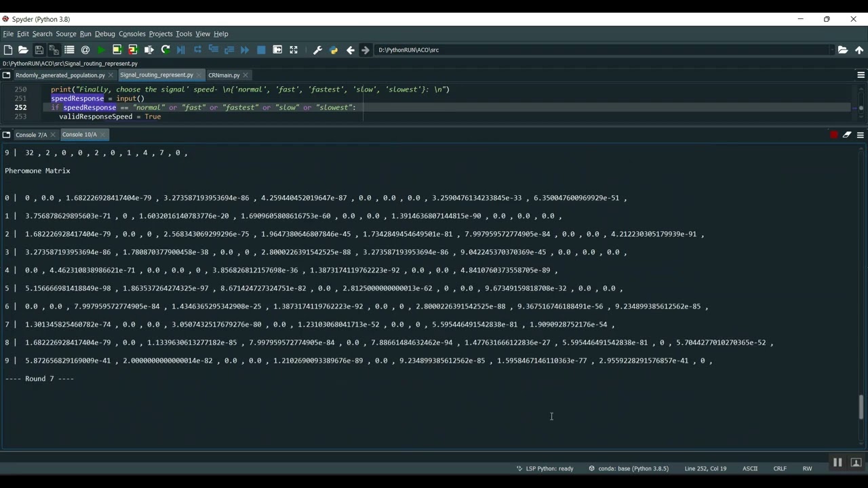Open the PYTHONPATH manager
The height and width of the screenshot is (488, 868).
[334, 50]
